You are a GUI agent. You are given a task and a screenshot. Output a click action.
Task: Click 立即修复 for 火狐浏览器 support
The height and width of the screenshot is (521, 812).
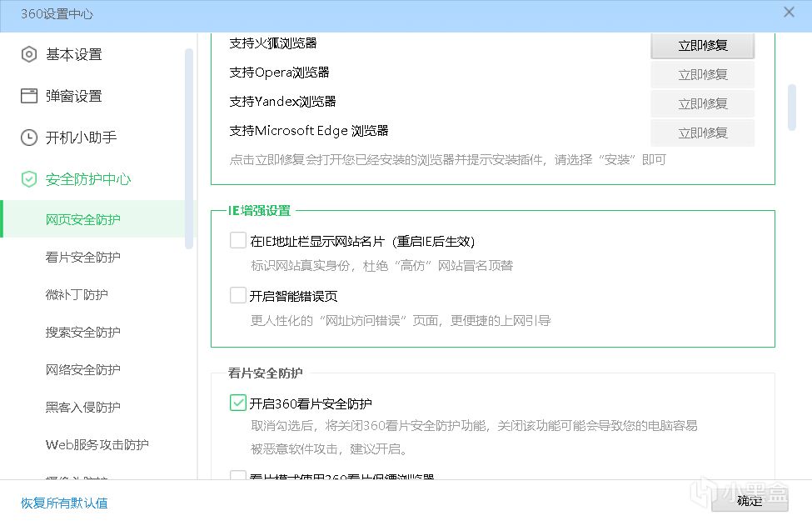702,46
